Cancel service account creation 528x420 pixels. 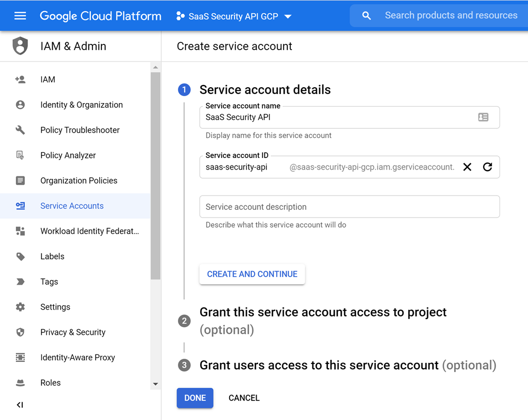coord(244,398)
